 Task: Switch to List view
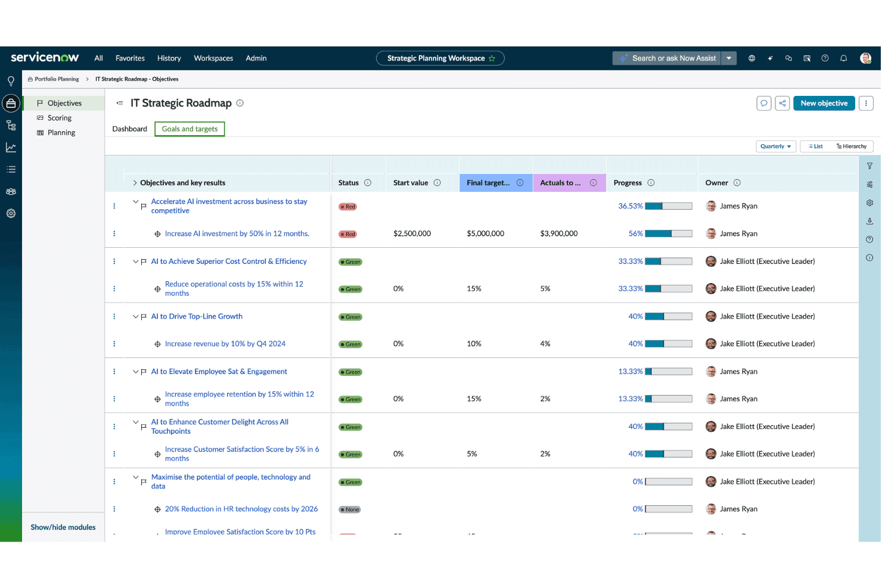click(816, 147)
